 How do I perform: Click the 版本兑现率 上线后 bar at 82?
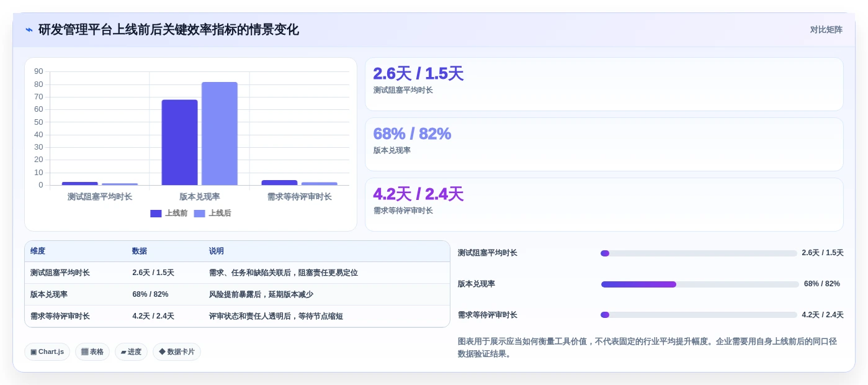220,134
